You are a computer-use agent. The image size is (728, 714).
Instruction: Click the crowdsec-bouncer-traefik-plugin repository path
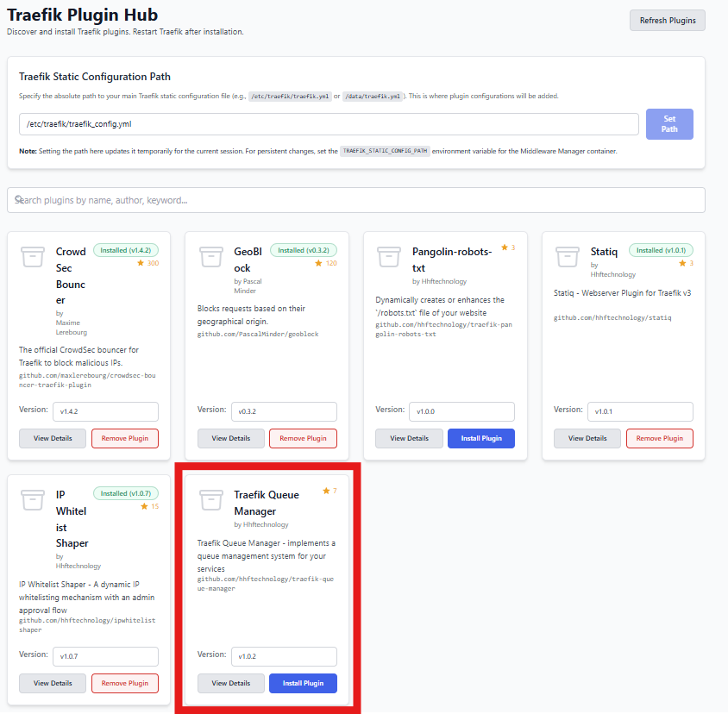tap(87, 380)
